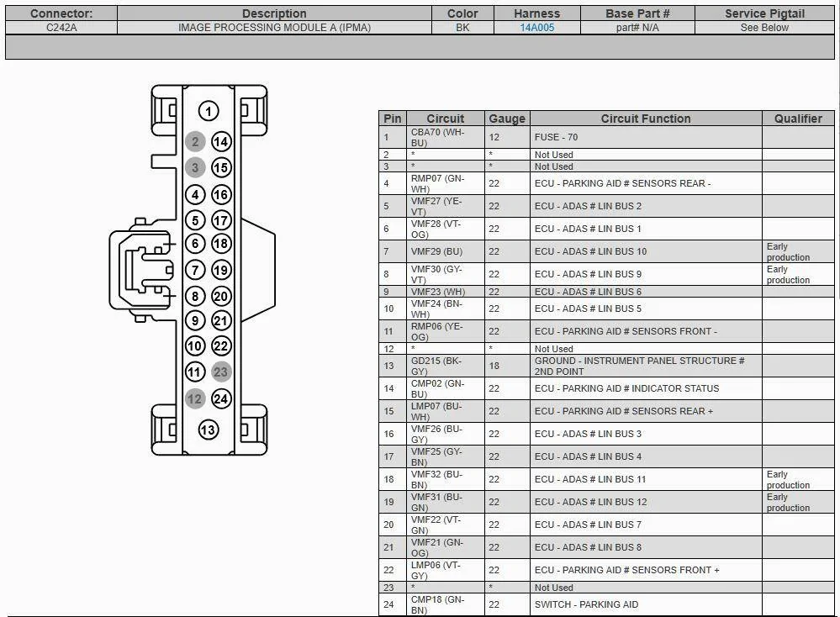The image size is (840, 617).
Task: Select pin 18 circle in the diagram
Action: pos(221,244)
